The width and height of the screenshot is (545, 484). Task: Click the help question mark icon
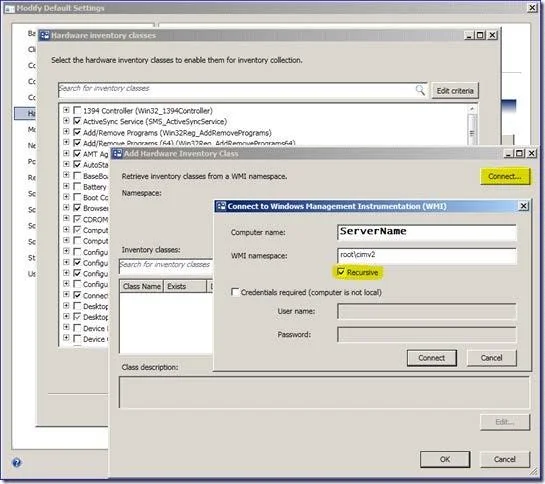point(17,462)
